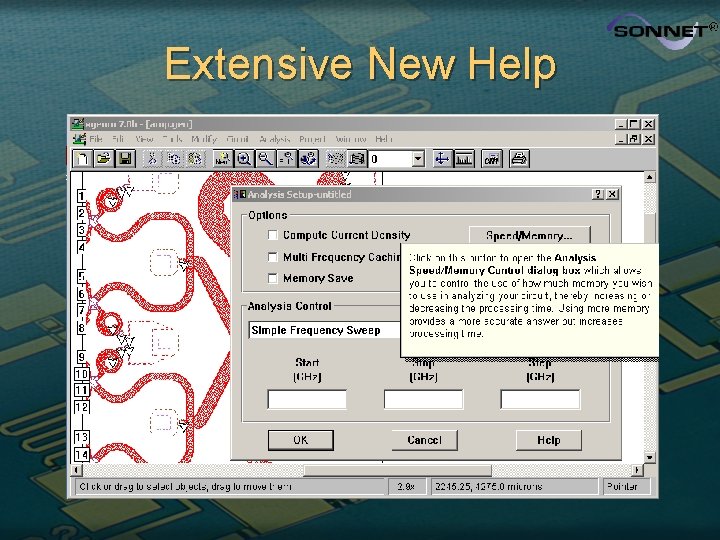Open the View menu
The width and height of the screenshot is (720, 540).
tap(144, 139)
